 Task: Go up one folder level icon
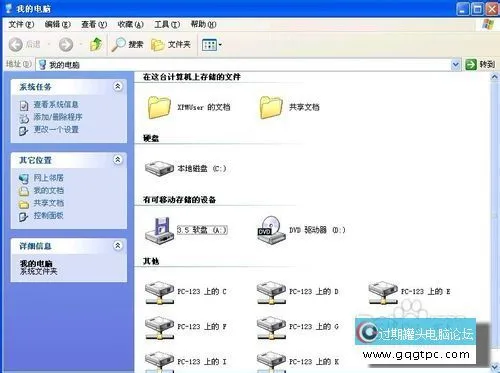(x=96, y=44)
